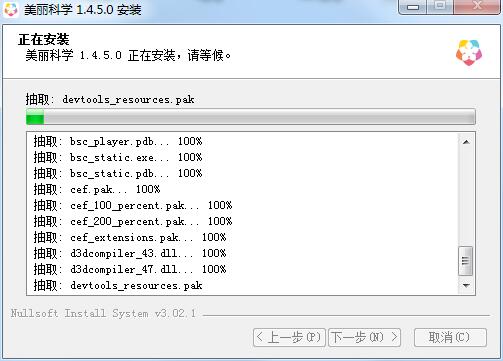Close the installer window
This screenshot has width=503, height=361.
pos(477,7)
